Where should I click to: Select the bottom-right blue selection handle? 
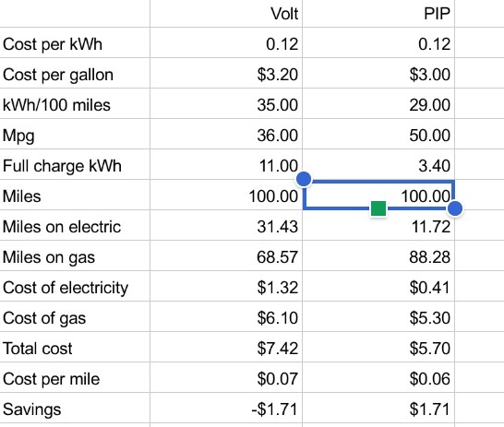tap(455, 208)
